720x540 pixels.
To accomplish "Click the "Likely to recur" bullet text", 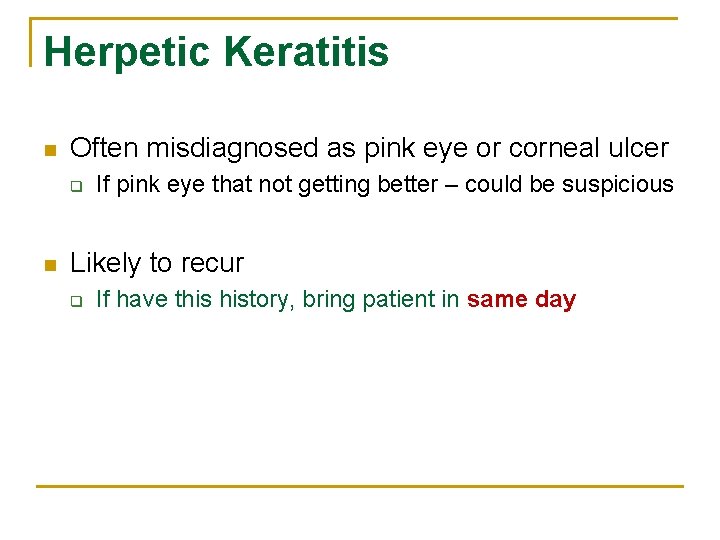I will 157,264.
